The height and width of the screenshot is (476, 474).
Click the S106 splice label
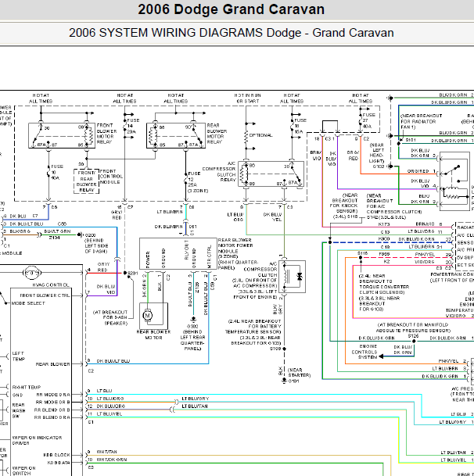point(275,349)
